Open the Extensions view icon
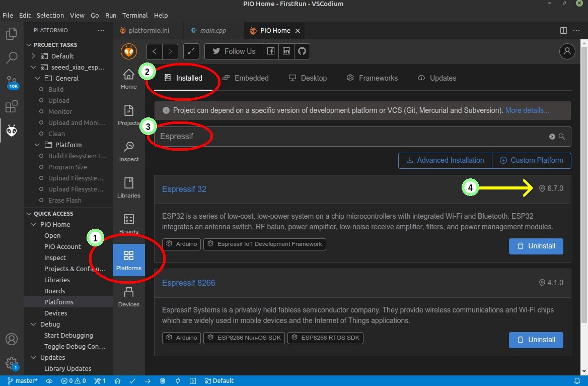The image size is (588, 386). coord(12,106)
